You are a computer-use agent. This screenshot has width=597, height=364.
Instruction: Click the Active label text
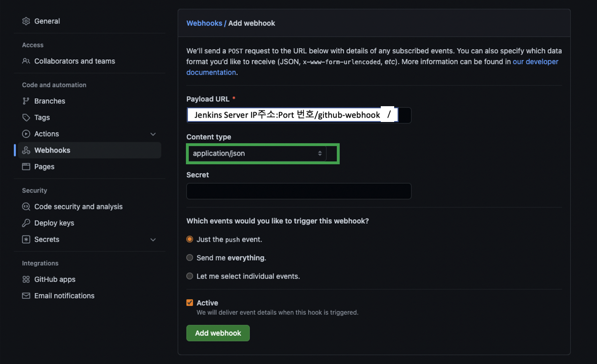pyautogui.click(x=207, y=303)
